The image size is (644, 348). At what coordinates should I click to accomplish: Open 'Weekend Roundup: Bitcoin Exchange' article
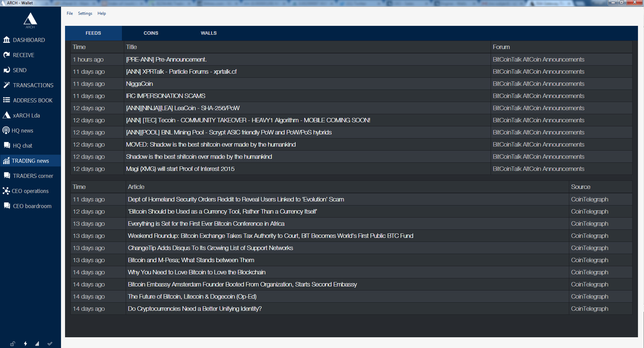point(271,236)
